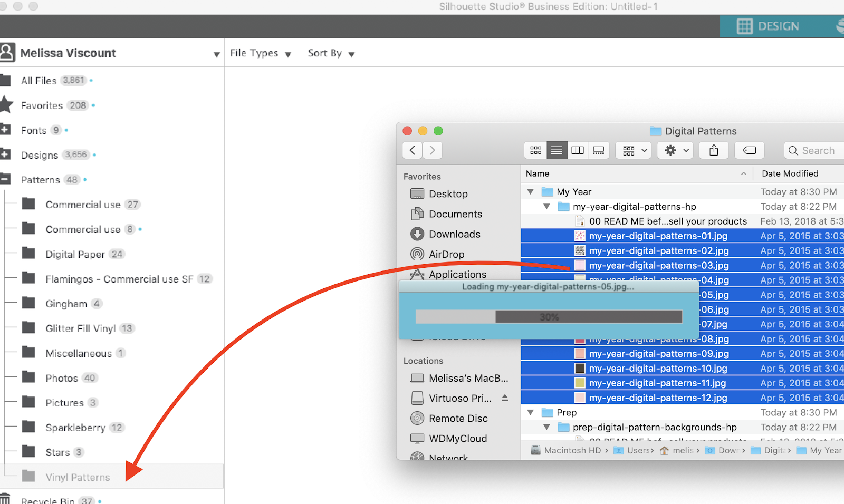Click the Finder Share button
The image size is (844, 504).
pyautogui.click(x=714, y=150)
